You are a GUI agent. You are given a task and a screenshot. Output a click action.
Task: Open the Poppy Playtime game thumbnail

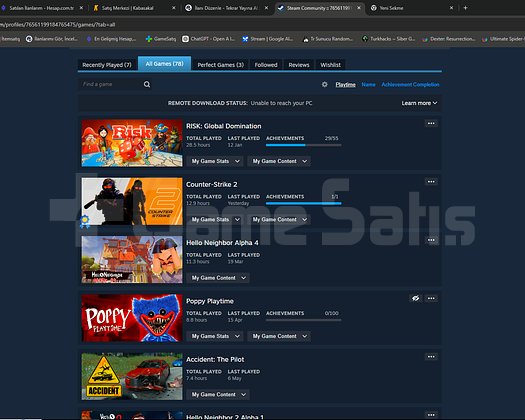coord(132,318)
